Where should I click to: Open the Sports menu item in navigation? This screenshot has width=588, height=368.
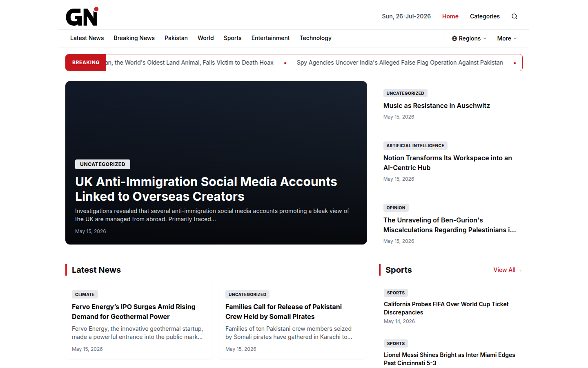click(x=232, y=38)
